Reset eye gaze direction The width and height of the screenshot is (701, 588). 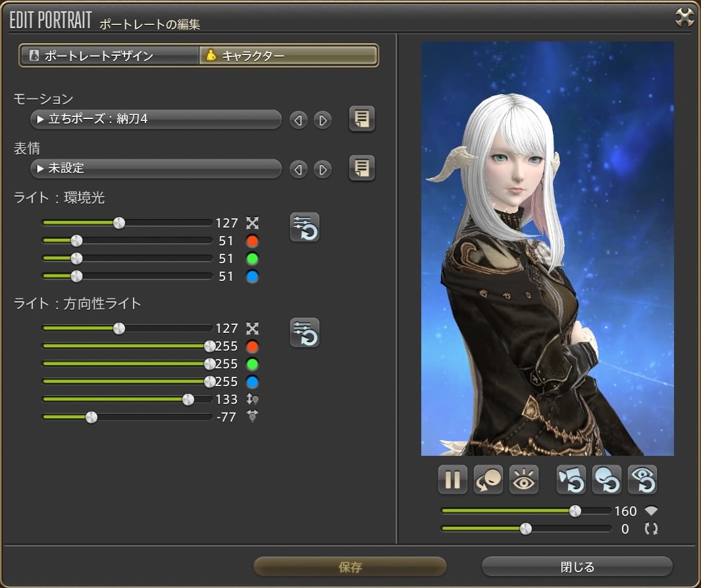click(x=642, y=480)
